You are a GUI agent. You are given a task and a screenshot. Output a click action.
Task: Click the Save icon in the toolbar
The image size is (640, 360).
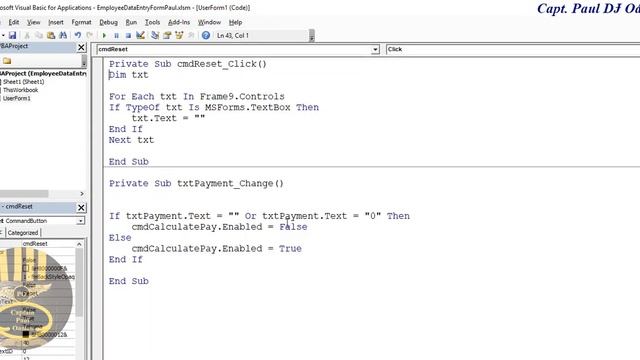12,36
